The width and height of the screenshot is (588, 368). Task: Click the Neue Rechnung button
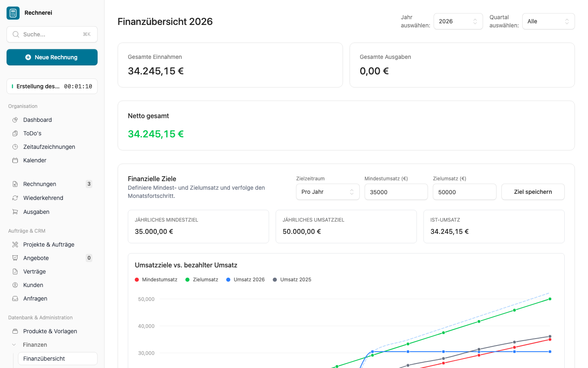(x=52, y=57)
